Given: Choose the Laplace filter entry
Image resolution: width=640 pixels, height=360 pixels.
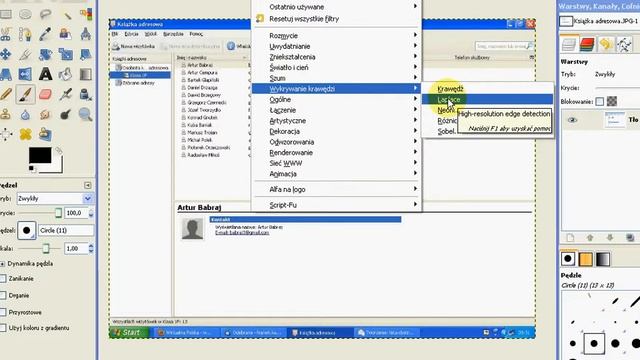Looking at the screenshot, I should point(488,100).
